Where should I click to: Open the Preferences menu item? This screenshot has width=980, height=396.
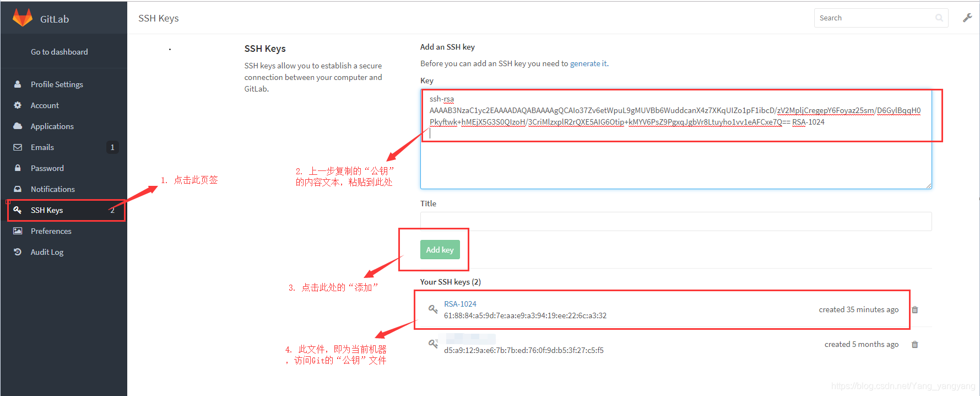point(51,231)
